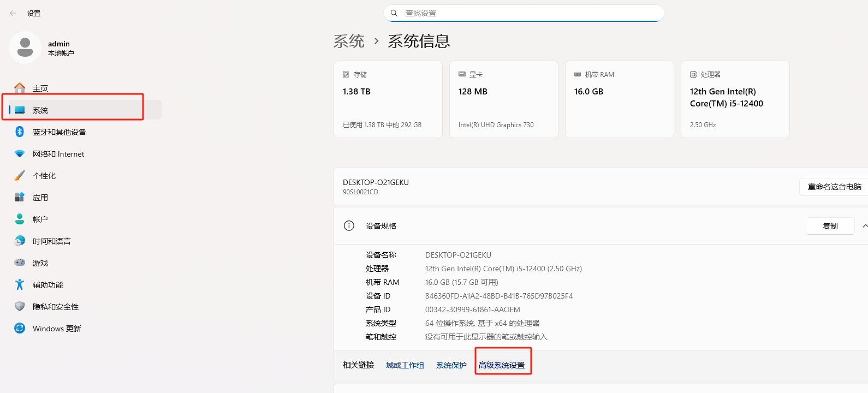The width and height of the screenshot is (868, 393).
Task: Click the Windows 更新 refresh icon
Action: pos(20,328)
